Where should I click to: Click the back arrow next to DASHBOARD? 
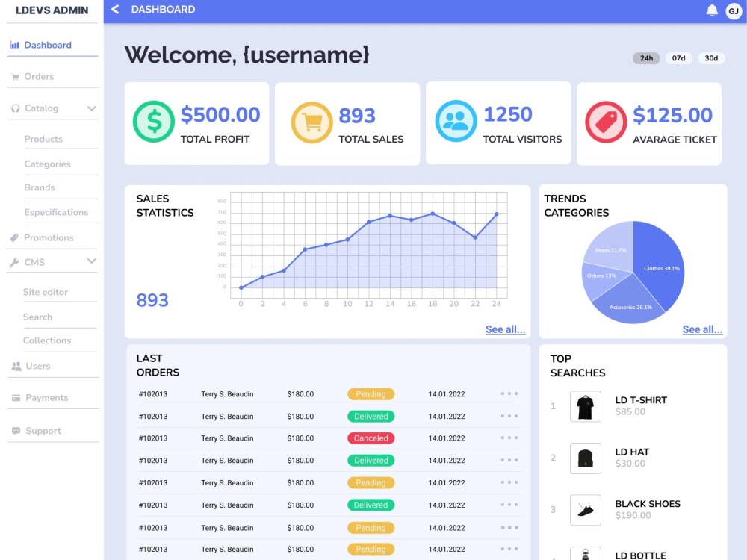pos(115,9)
